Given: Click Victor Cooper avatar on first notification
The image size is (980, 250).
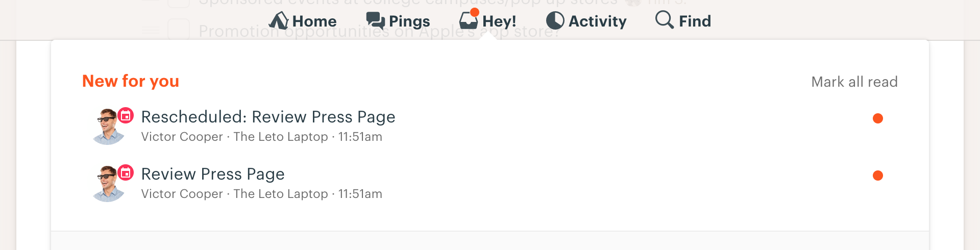Looking at the screenshot, I should coord(108,127).
